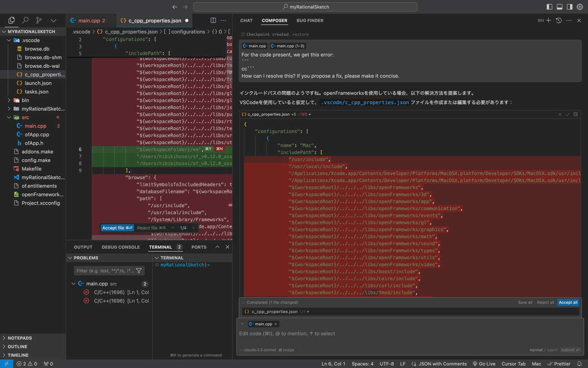Open config.make in the explorer
Screen dimensions: 588x368
tap(36, 160)
